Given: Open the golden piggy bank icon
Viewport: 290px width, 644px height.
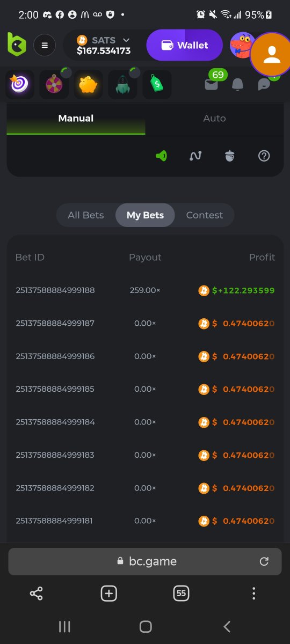Looking at the screenshot, I should (x=88, y=85).
